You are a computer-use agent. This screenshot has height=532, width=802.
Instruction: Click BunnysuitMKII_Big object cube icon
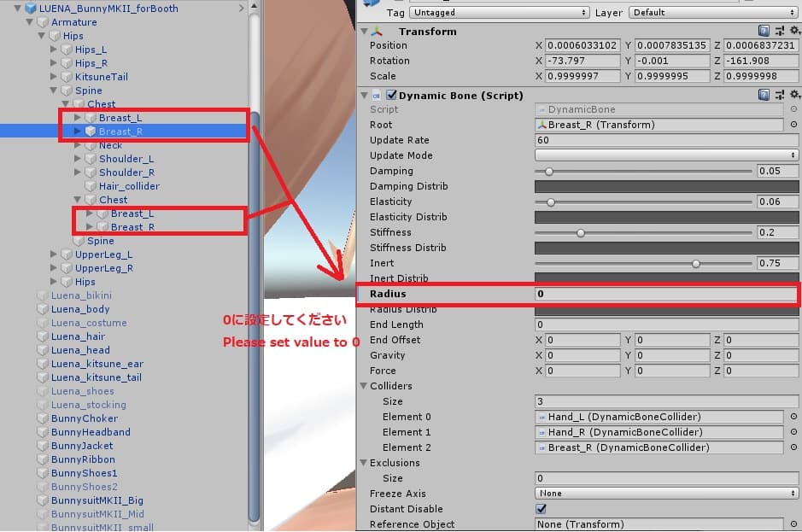point(43,500)
